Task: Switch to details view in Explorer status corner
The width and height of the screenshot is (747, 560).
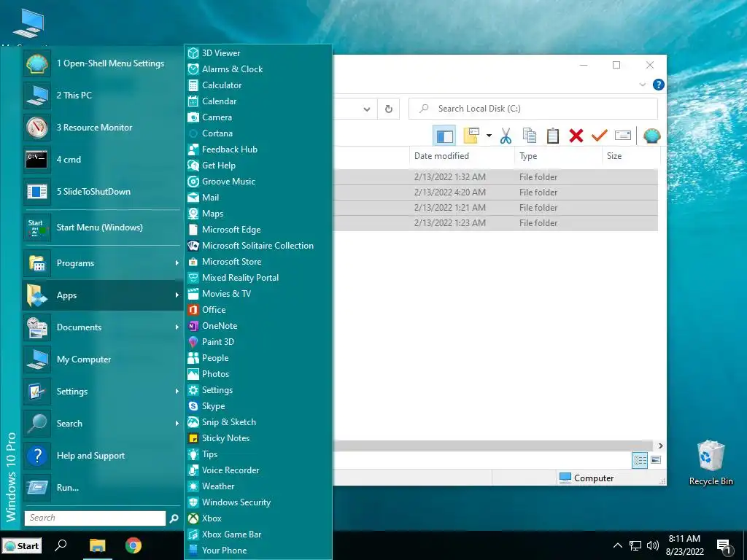Action: [x=640, y=460]
